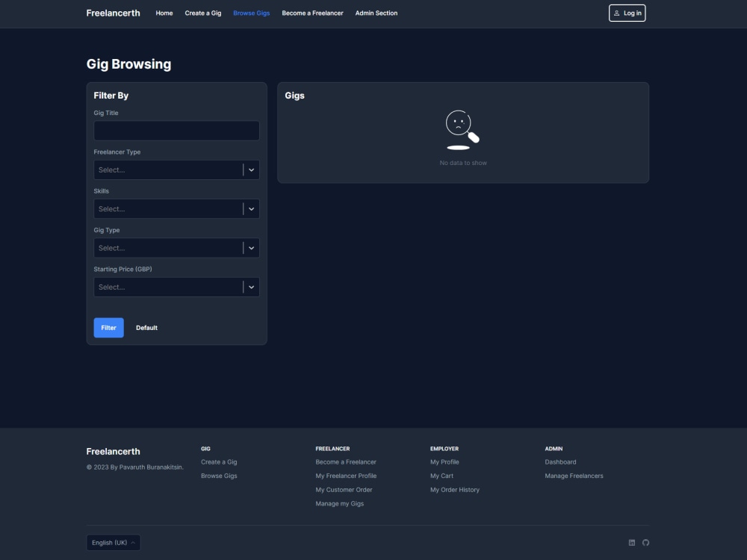Open Manage my Gigs in the footer
Image resolution: width=747 pixels, height=560 pixels.
339,503
